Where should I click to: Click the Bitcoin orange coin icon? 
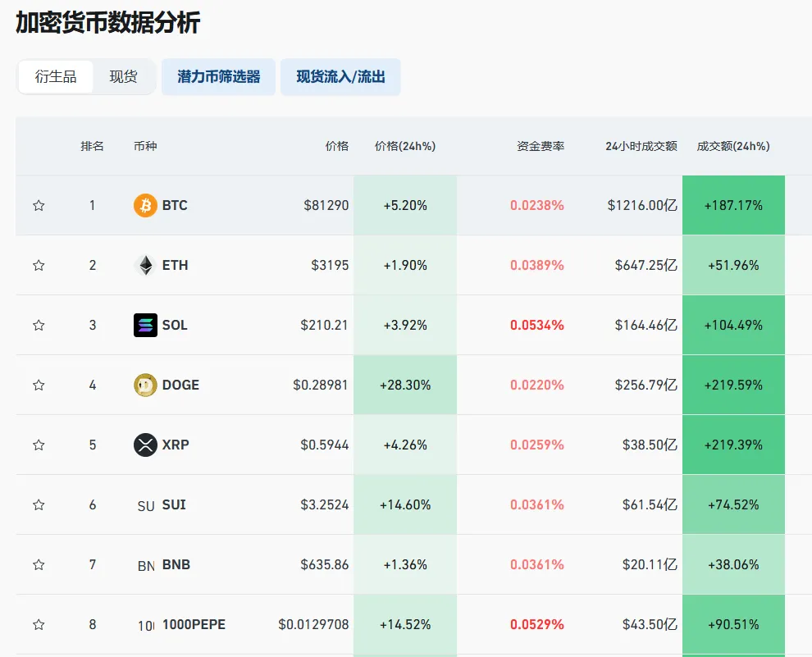[x=145, y=206]
